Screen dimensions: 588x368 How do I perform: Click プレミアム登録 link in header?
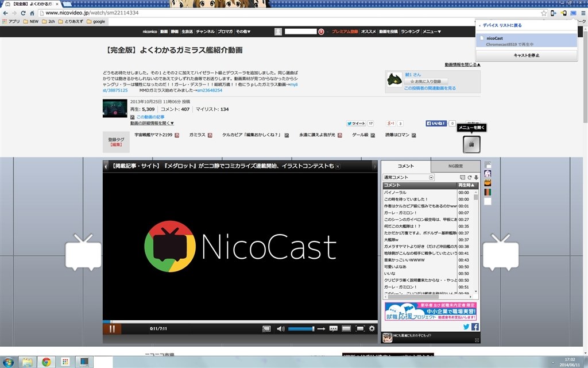coord(345,32)
